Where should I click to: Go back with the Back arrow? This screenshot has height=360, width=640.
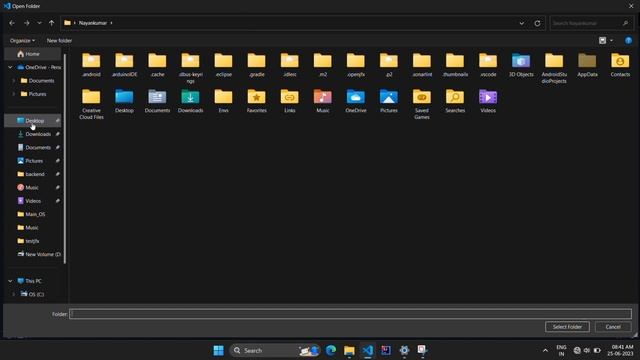point(12,23)
